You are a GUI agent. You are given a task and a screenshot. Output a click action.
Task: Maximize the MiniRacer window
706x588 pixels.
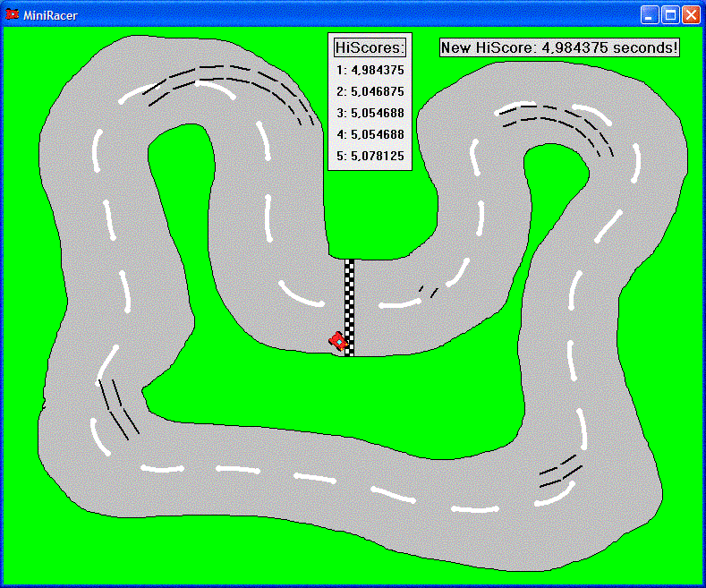point(670,14)
